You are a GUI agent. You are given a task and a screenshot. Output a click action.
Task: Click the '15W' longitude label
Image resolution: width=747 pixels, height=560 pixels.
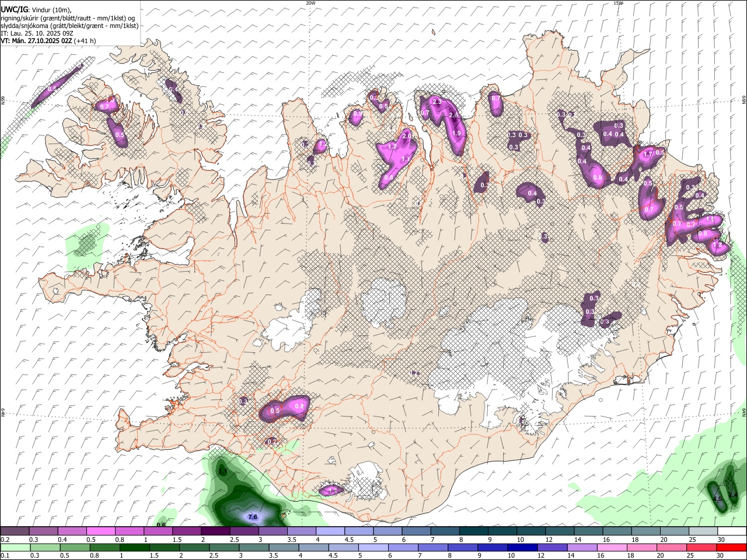click(x=619, y=3)
